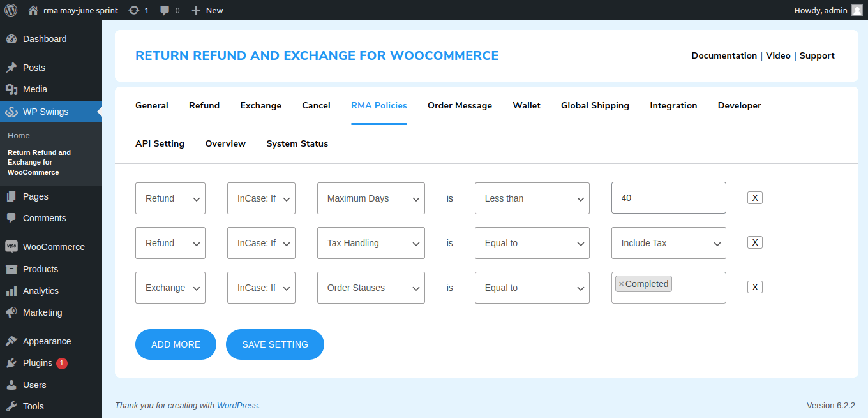868x419 pixels.
Task: Open WP Swings Home submenu
Action: click(x=19, y=136)
